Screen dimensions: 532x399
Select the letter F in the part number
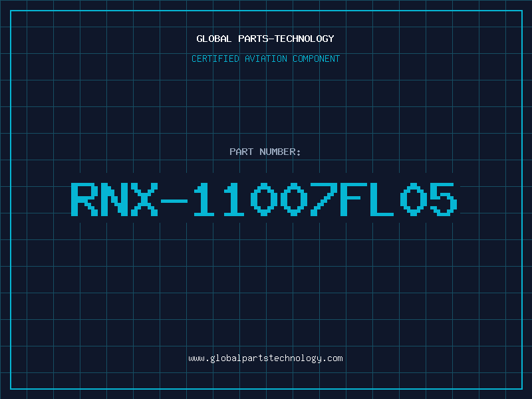tap(354, 199)
